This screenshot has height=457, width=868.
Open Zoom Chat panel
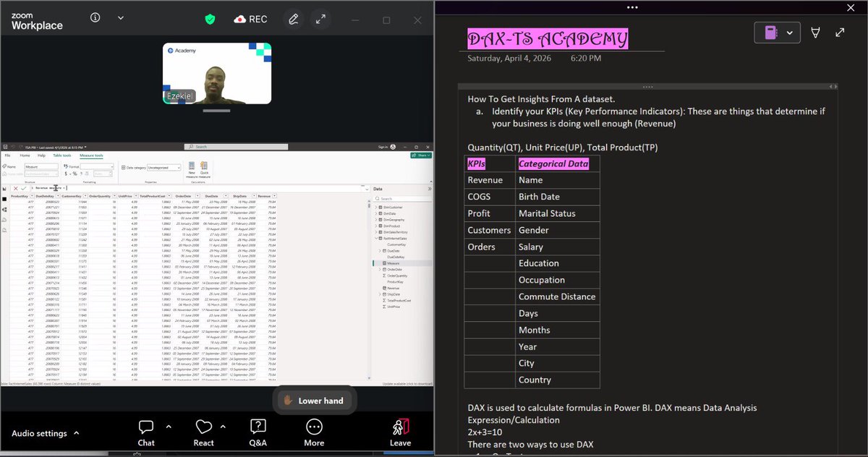point(146,432)
